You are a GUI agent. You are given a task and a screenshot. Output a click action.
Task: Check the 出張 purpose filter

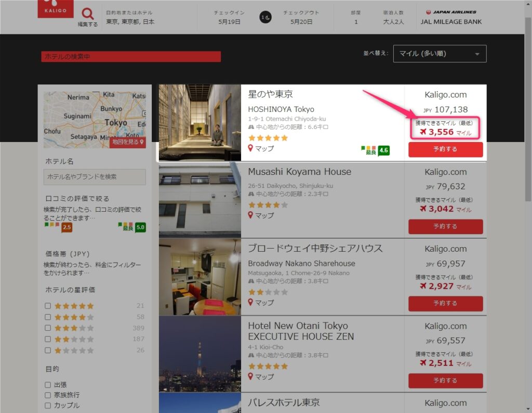point(48,385)
